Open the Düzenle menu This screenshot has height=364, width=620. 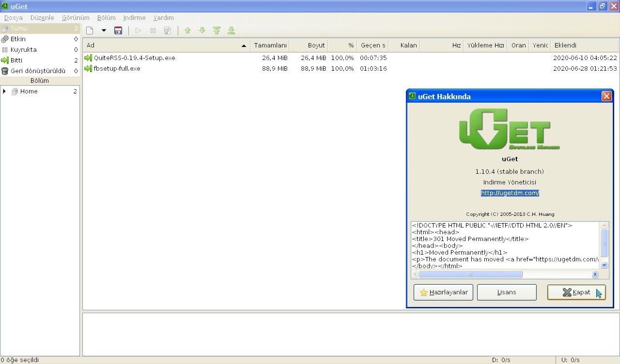pos(42,18)
